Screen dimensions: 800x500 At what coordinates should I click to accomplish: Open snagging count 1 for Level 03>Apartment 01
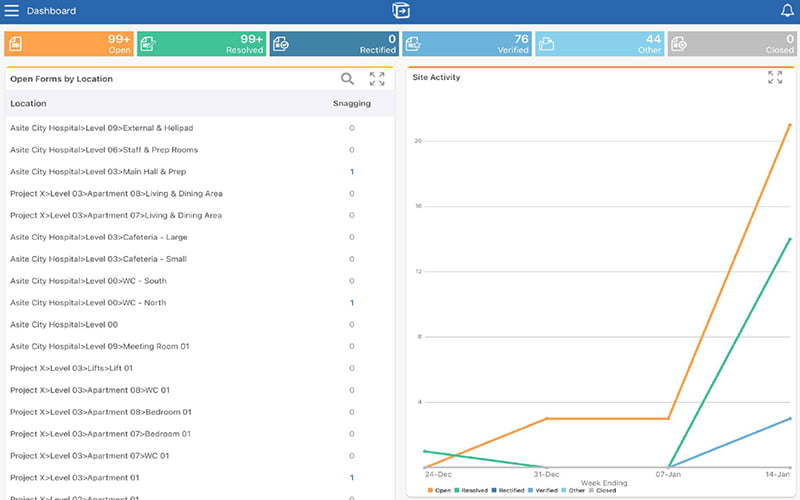click(352, 478)
